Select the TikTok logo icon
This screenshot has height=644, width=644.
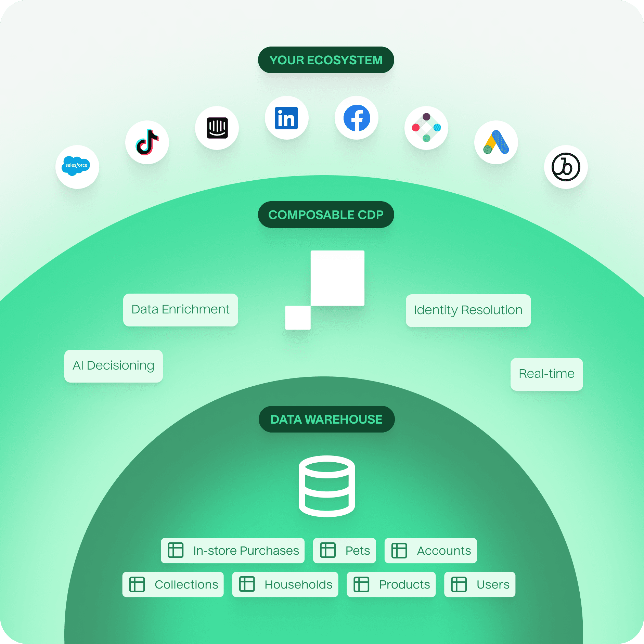click(147, 142)
